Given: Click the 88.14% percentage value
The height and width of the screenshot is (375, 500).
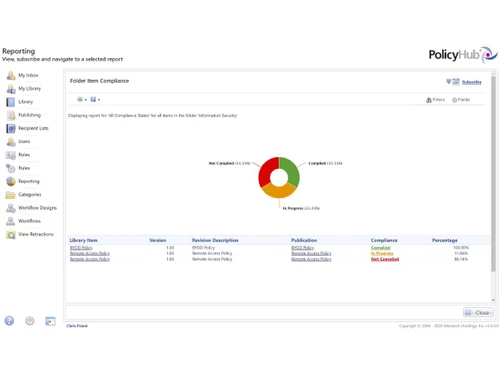Looking at the screenshot, I should coord(461,259).
